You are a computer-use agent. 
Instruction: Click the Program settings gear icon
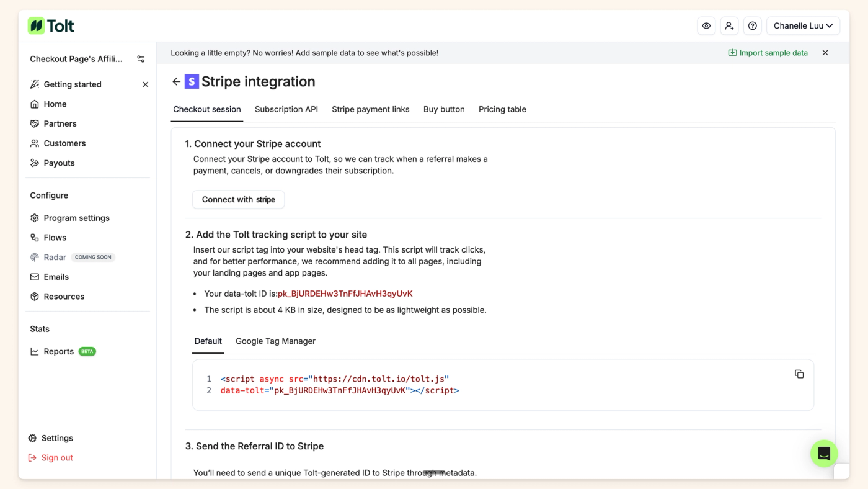pos(35,218)
